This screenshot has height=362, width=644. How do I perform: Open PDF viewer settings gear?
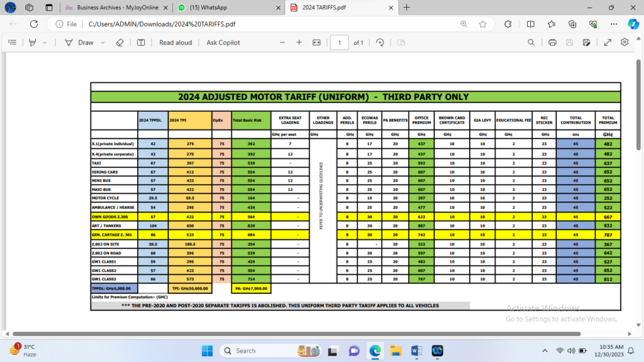tap(625, 43)
